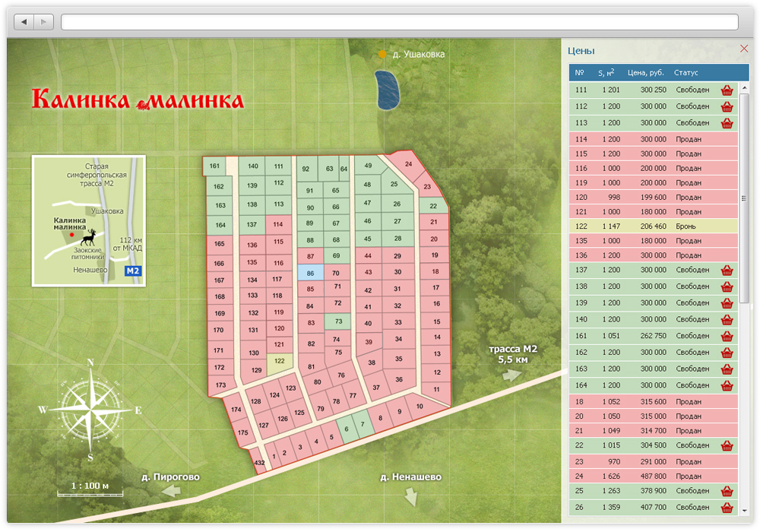
Task: Add plot 161 to basket
Action: pyautogui.click(x=727, y=336)
